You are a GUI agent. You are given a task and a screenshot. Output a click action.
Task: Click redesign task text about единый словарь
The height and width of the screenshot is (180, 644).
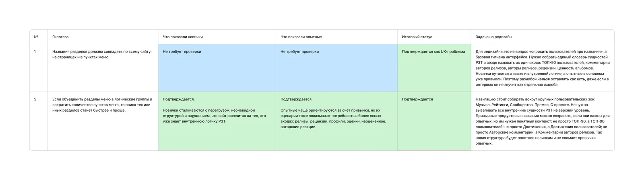[x=543, y=68]
